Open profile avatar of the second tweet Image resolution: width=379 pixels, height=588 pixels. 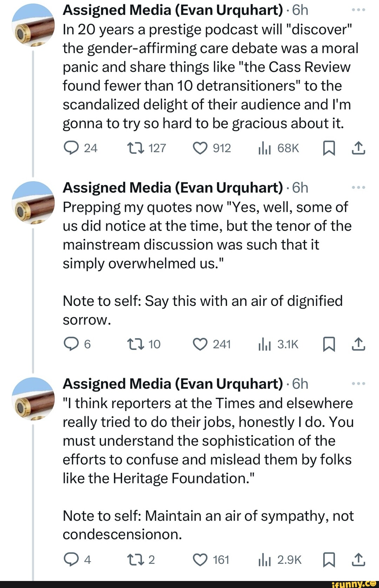coord(33,202)
